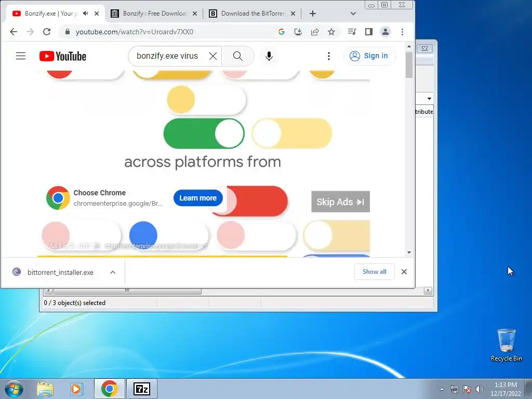
Task: Click the page scrollbar down arrow
Action: click(409, 252)
